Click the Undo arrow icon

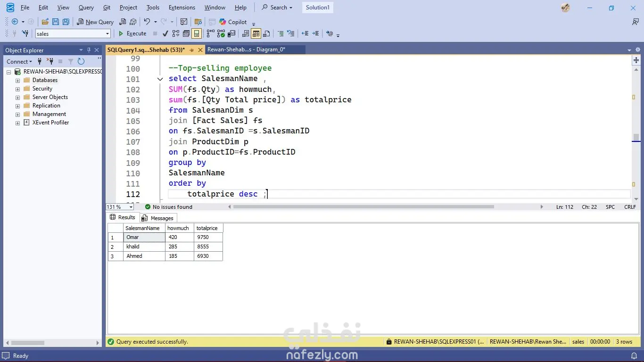[147, 22]
